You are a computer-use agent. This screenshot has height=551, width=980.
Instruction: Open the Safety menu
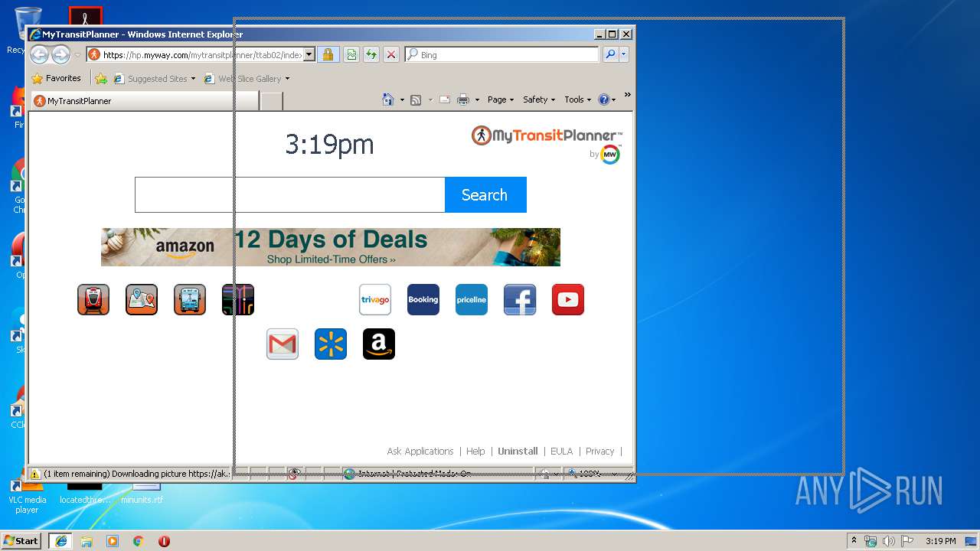coord(539,99)
